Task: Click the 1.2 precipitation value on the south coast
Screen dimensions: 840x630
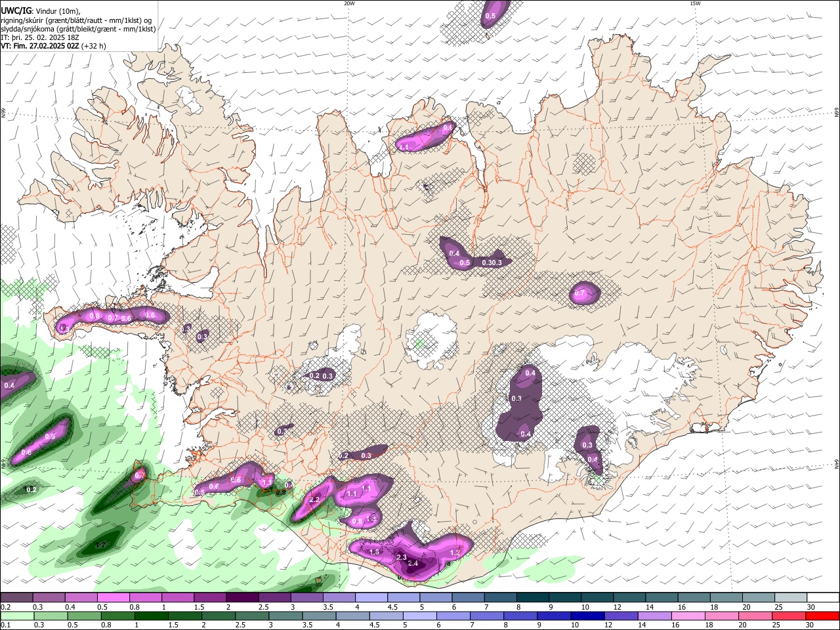Action: coord(454,553)
